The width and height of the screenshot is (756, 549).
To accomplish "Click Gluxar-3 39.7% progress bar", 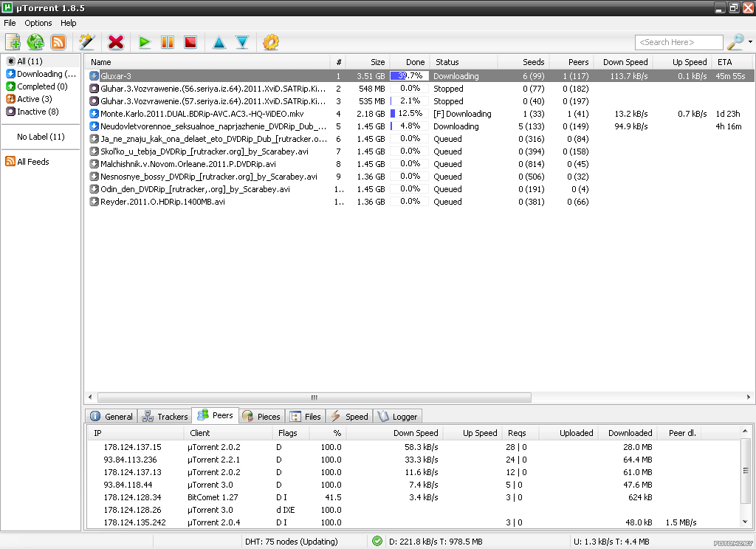I will (x=409, y=76).
